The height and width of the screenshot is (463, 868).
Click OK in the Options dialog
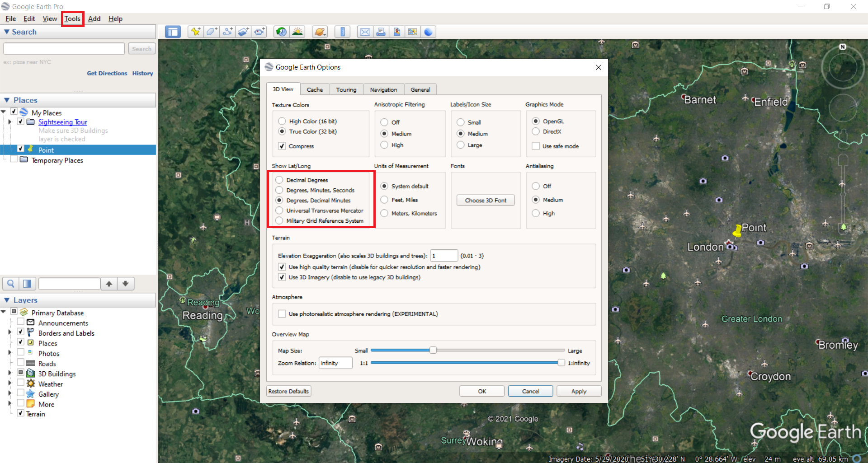[482, 391]
